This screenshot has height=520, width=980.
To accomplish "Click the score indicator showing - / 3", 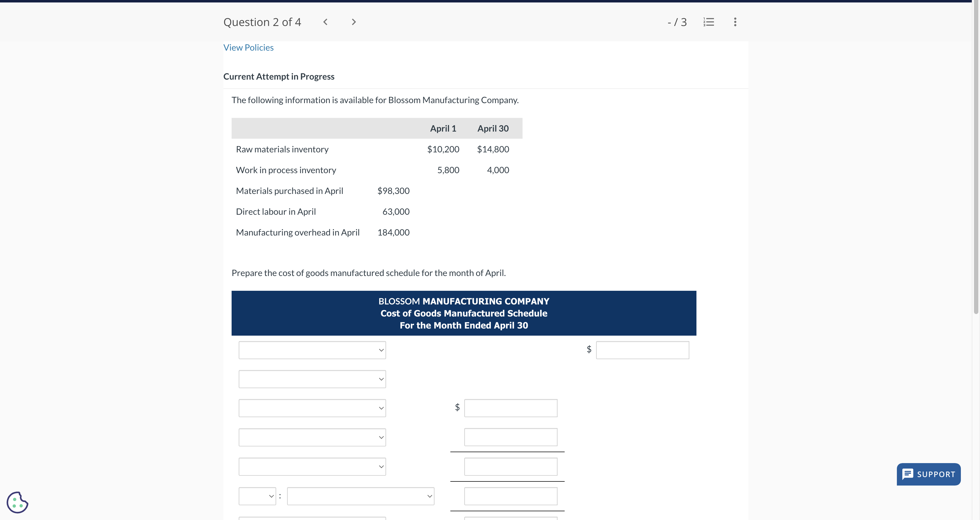I will (677, 22).
